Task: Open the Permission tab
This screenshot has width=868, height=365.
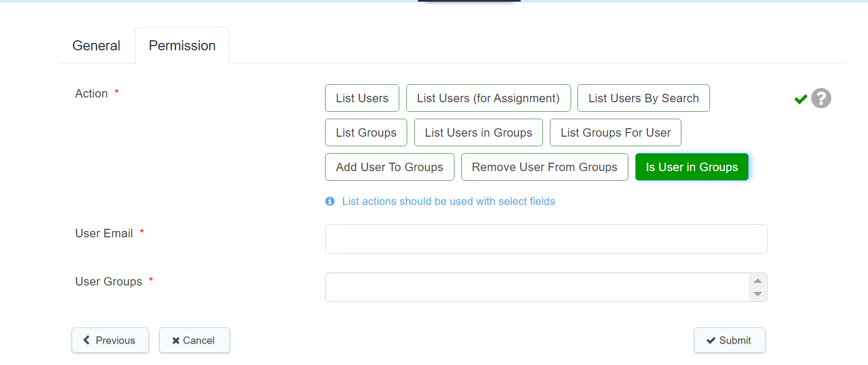Action: coord(182,46)
